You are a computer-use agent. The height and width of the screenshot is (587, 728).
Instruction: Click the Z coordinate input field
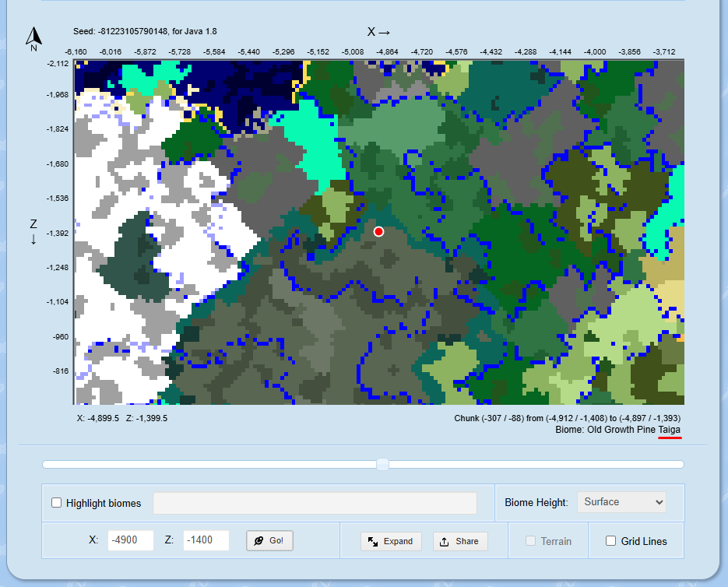coord(206,540)
